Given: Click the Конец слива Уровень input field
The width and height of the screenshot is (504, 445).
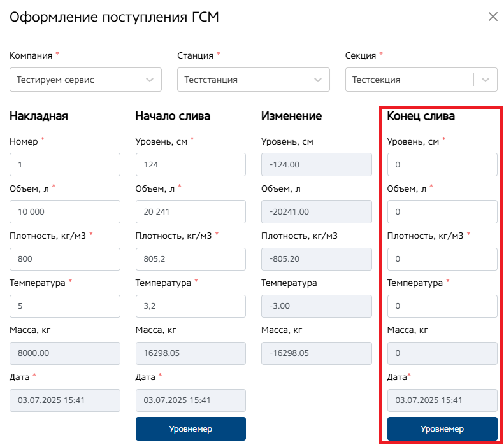Looking at the screenshot, I should tap(442, 165).
